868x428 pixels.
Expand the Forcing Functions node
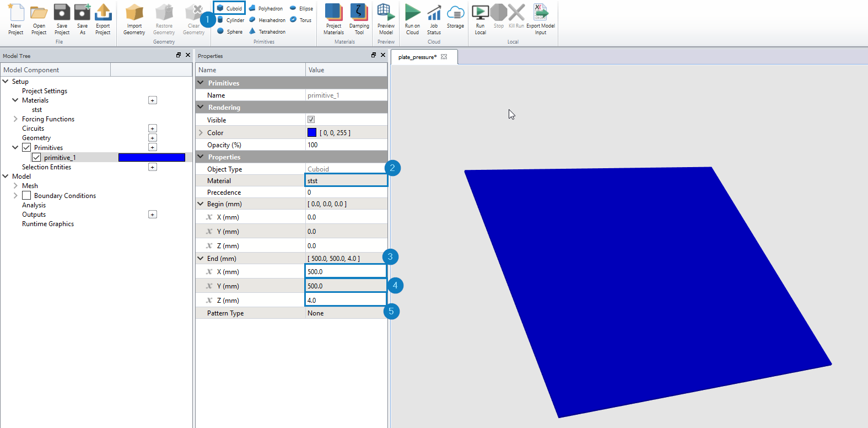15,119
